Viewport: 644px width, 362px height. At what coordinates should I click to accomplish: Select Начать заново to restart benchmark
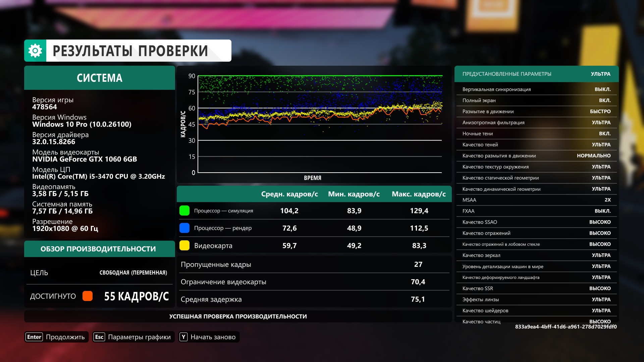coord(213,337)
